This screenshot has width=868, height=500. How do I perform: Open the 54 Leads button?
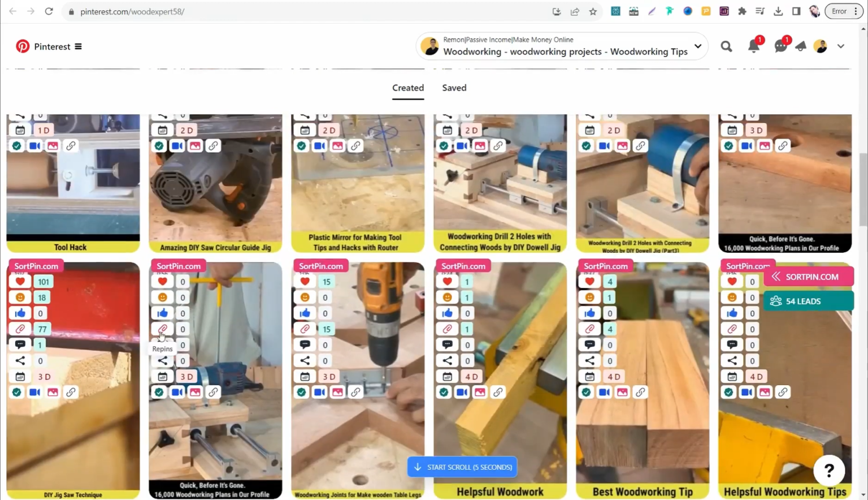pos(808,301)
